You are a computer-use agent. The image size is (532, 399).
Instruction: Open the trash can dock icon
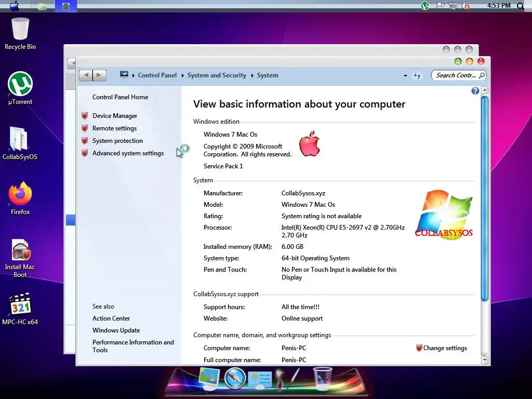click(x=322, y=378)
